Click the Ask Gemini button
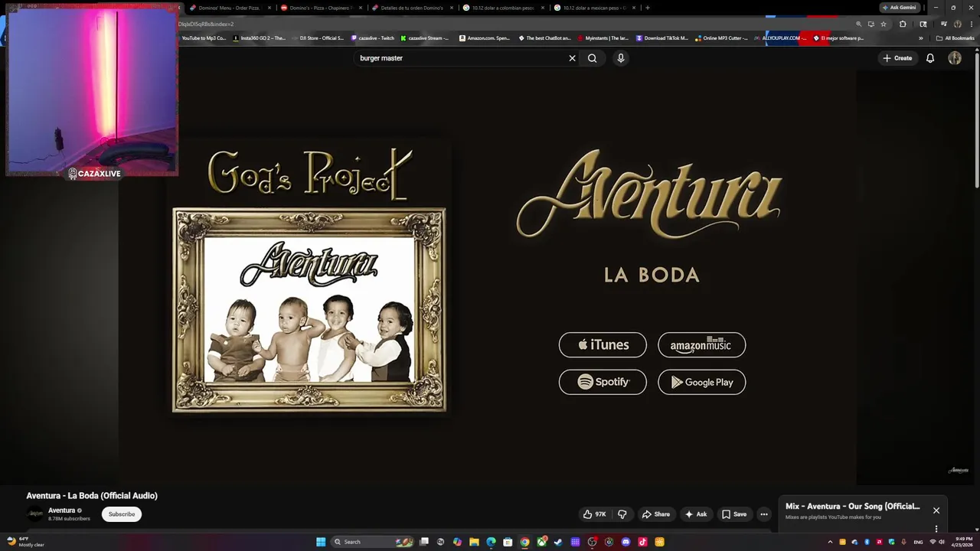980x551 pixels. [900, 8]
